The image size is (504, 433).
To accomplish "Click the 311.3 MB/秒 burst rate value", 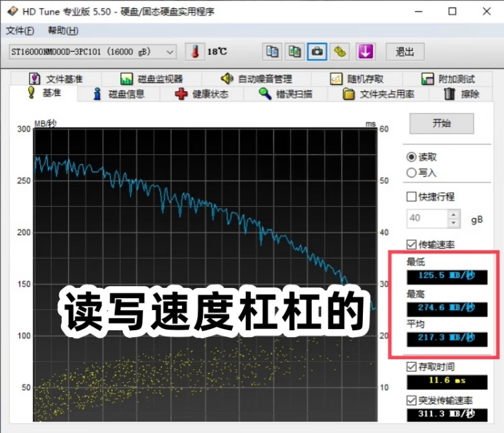I will (447, 414).
